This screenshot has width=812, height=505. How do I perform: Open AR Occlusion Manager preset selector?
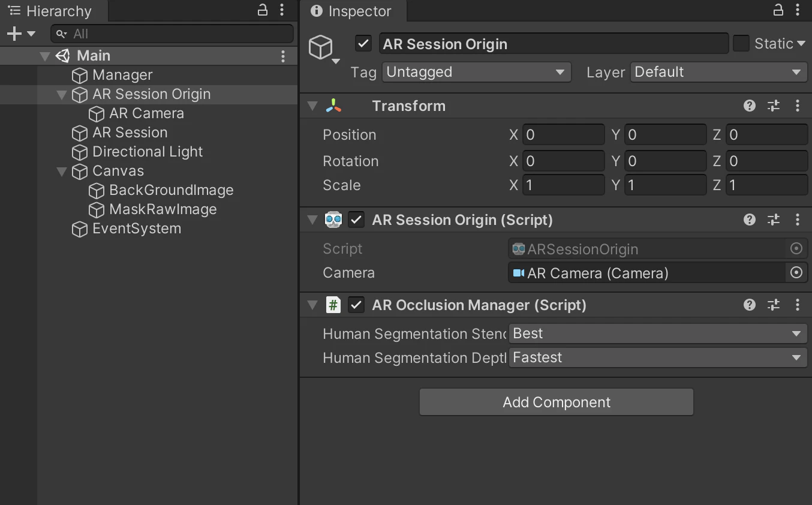[774, 305]
